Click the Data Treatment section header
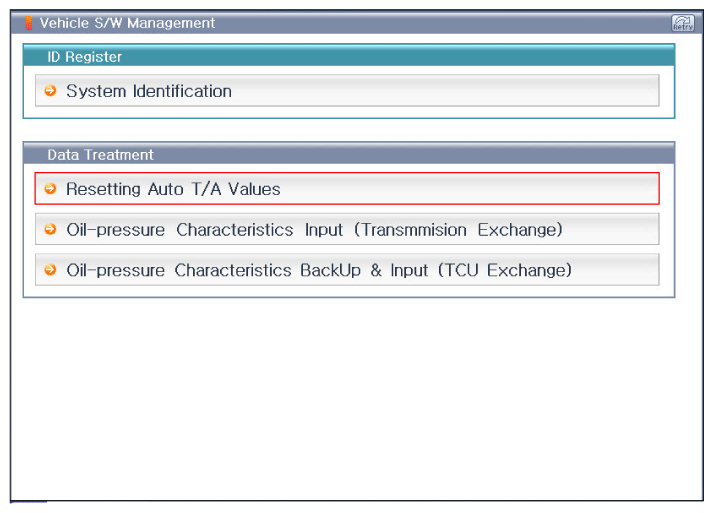This screenshot has height=513, width=713. coord(349,154)
